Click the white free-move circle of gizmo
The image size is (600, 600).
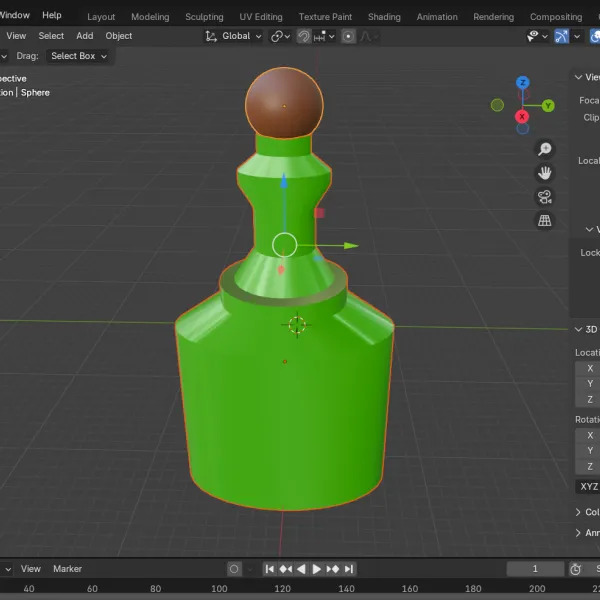(x=284, y=245)
